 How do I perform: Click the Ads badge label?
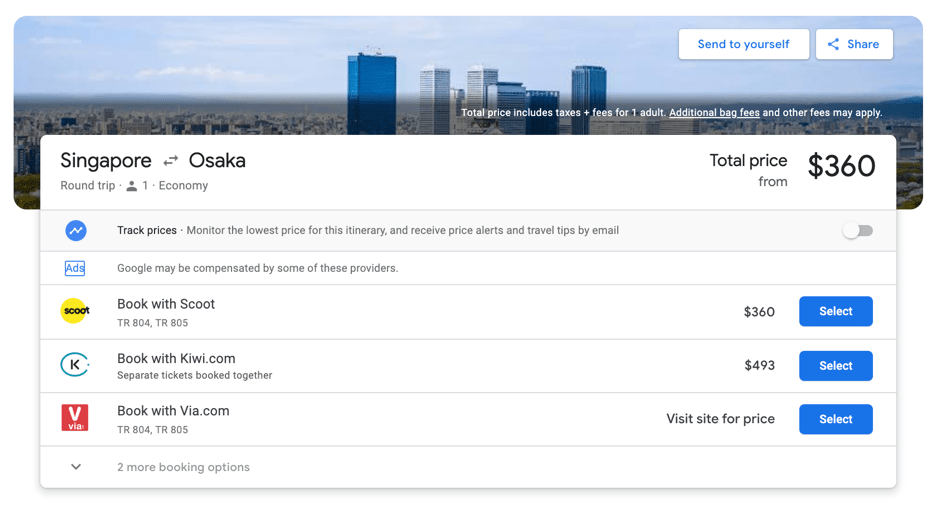(75, 268)
